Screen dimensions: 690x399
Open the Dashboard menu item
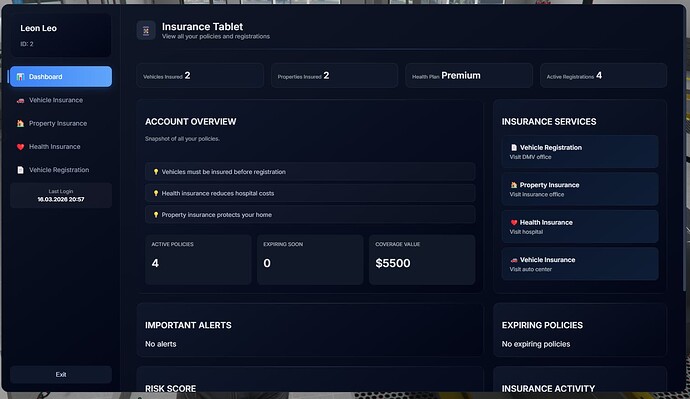pos(61,77)
